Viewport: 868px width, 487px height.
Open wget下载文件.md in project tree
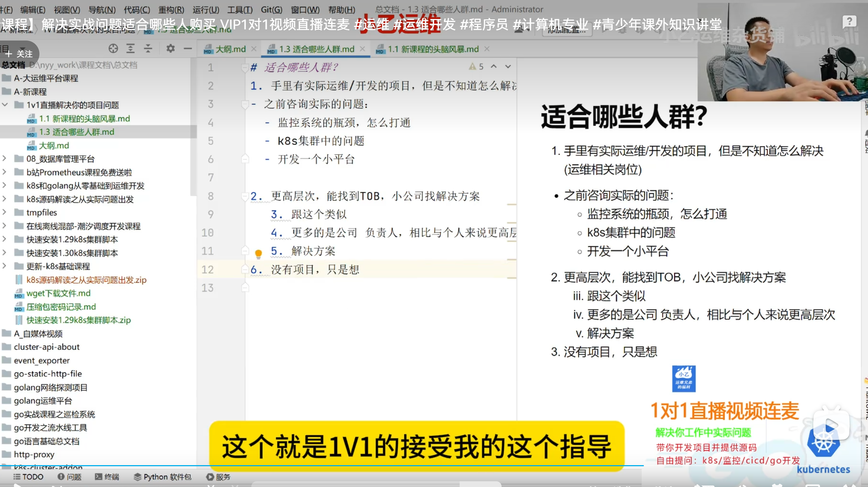[58, 293]
